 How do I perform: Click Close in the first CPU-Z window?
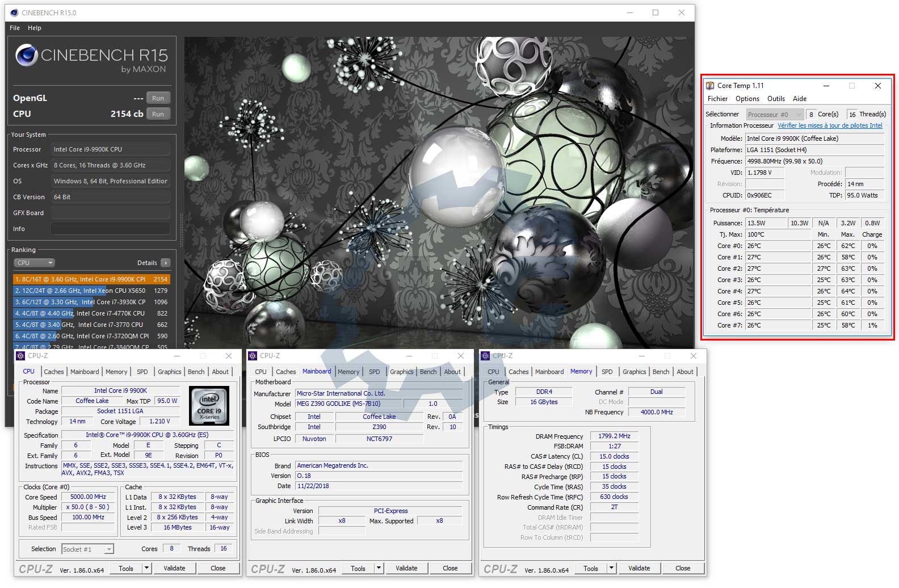pos(218,568)
